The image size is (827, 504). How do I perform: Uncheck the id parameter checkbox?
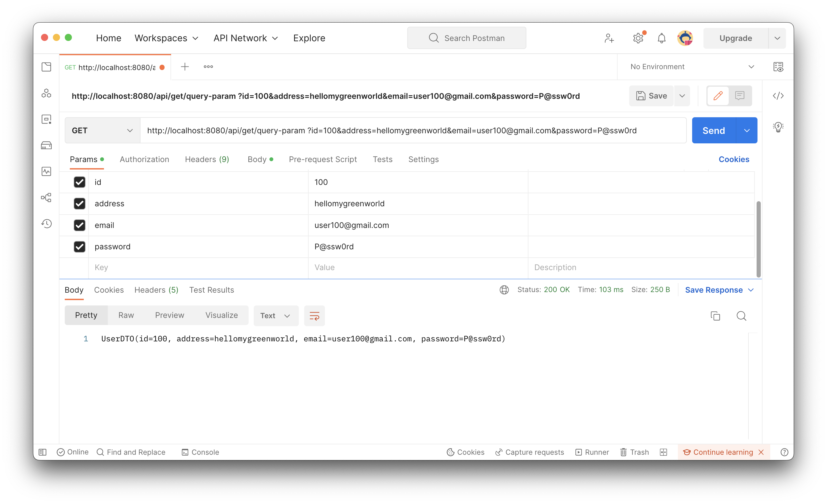pyautogui.click(x=80, y=182)
